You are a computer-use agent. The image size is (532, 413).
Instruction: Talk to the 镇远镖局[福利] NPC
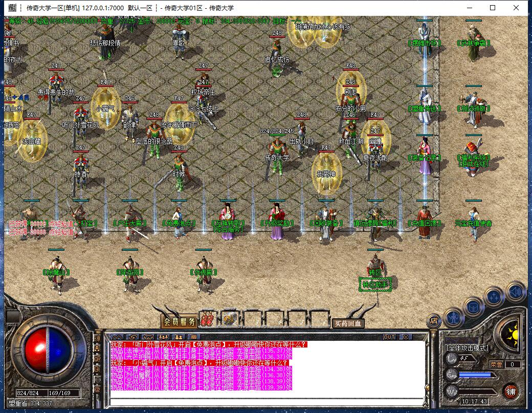tap(375, 222)
